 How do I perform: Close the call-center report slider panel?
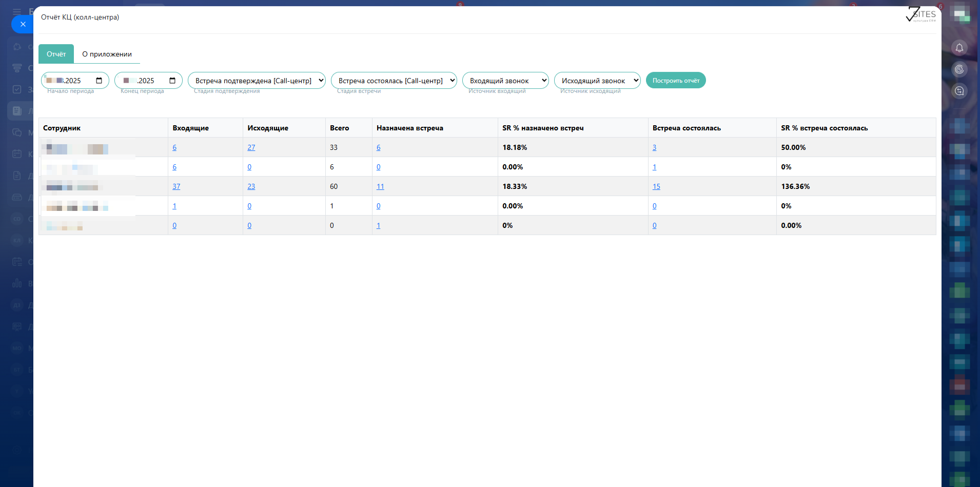(23, 24)
